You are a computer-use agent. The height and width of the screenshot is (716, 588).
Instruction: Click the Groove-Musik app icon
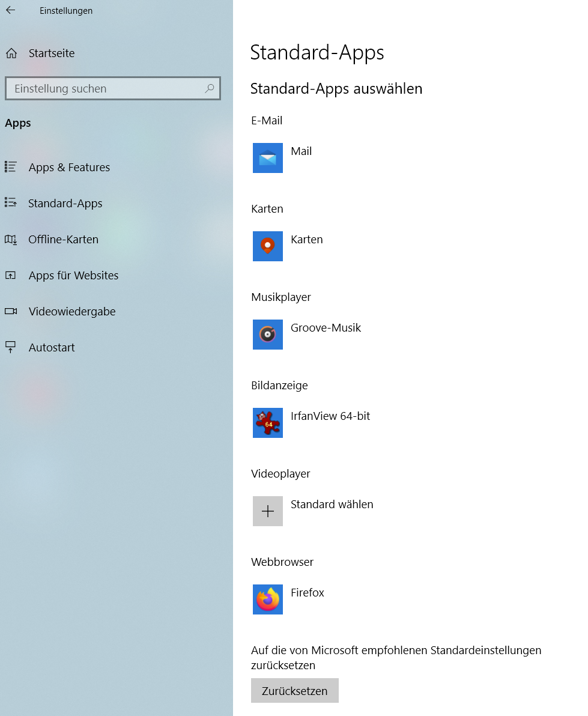point(267,334)
